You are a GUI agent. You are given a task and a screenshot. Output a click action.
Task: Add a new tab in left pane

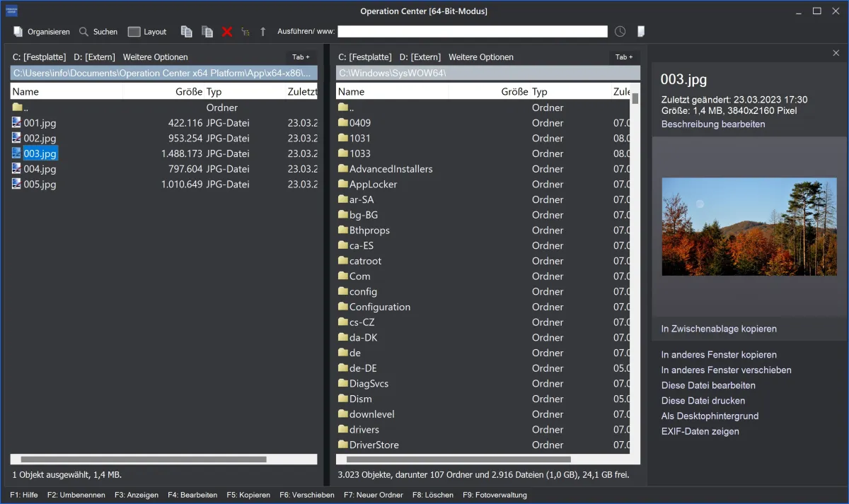click(301, 57)
